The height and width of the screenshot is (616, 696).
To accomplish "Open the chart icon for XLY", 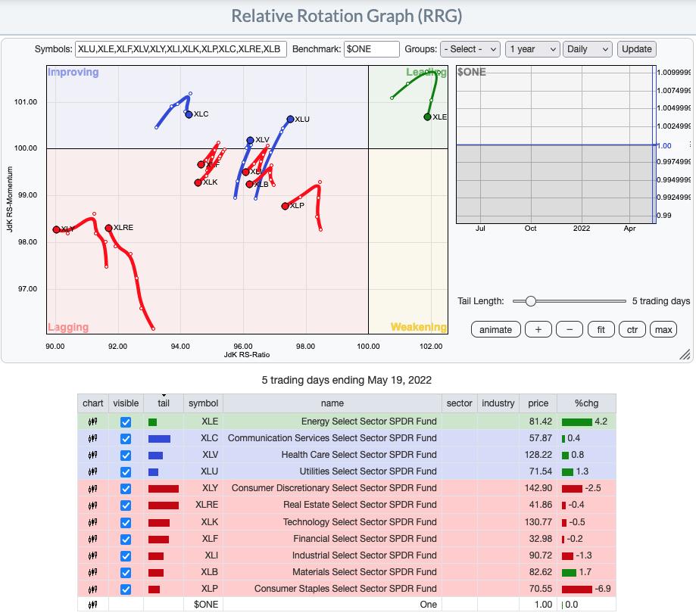I will (x=92, y=488).
